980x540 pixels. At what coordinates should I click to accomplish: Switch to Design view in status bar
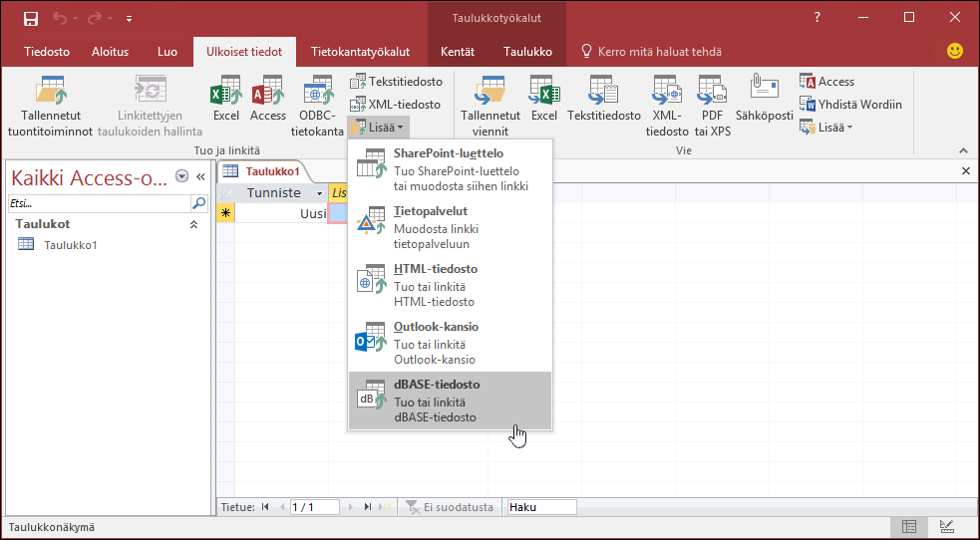point(947,527)
